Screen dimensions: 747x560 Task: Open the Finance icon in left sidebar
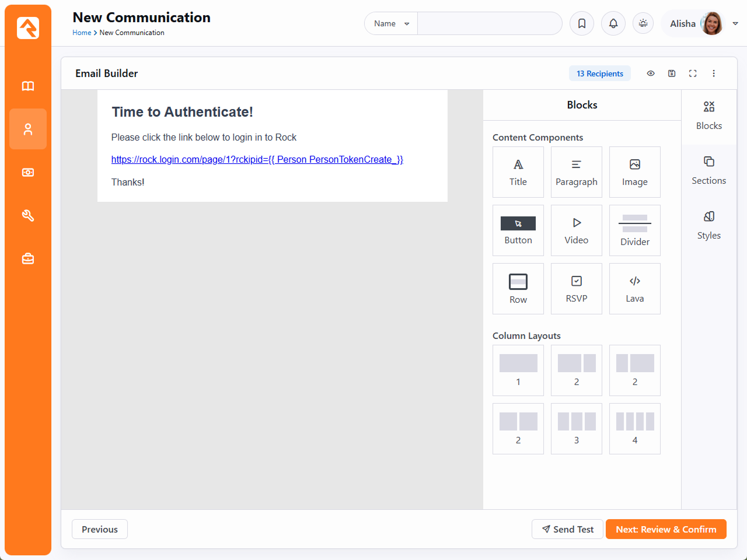click(x=28, y=173)
